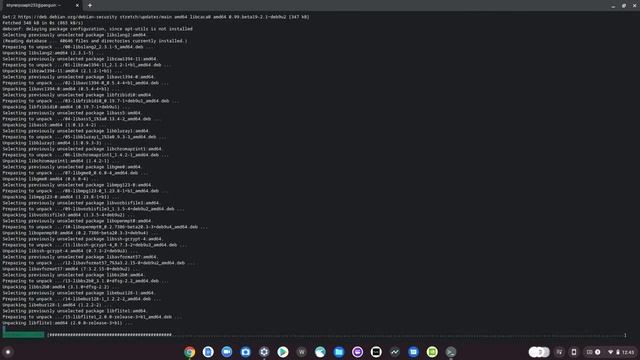Image resolution: width=640 pixels, height=360 pixels.
Task: Open the input method tray button
Action: click(x=560, y=352)
